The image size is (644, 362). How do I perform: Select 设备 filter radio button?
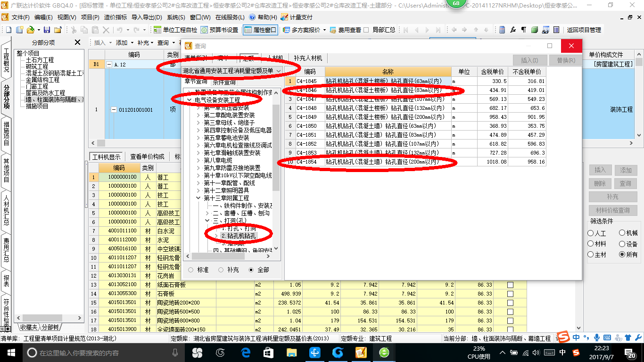tap(622, 244)
